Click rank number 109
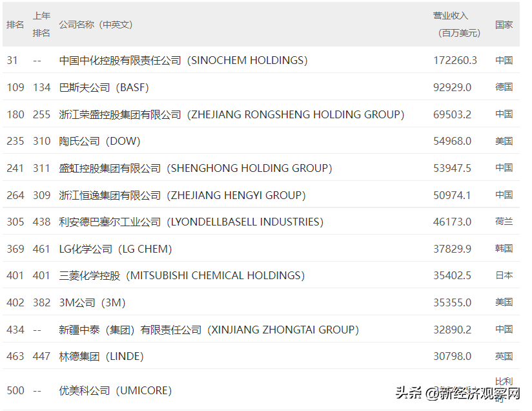Image resolution: width=532 pixels, height=411 pixels. point(15,88)
